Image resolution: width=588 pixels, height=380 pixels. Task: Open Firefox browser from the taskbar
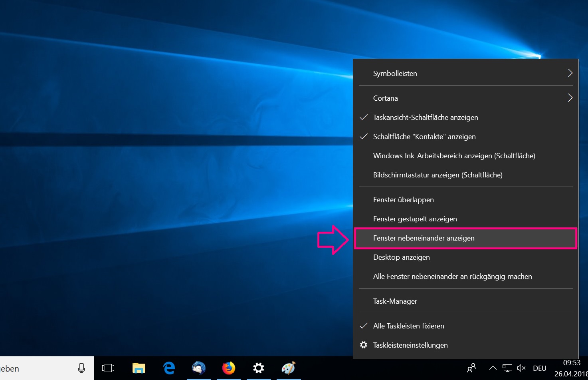[x=229, y=368]
